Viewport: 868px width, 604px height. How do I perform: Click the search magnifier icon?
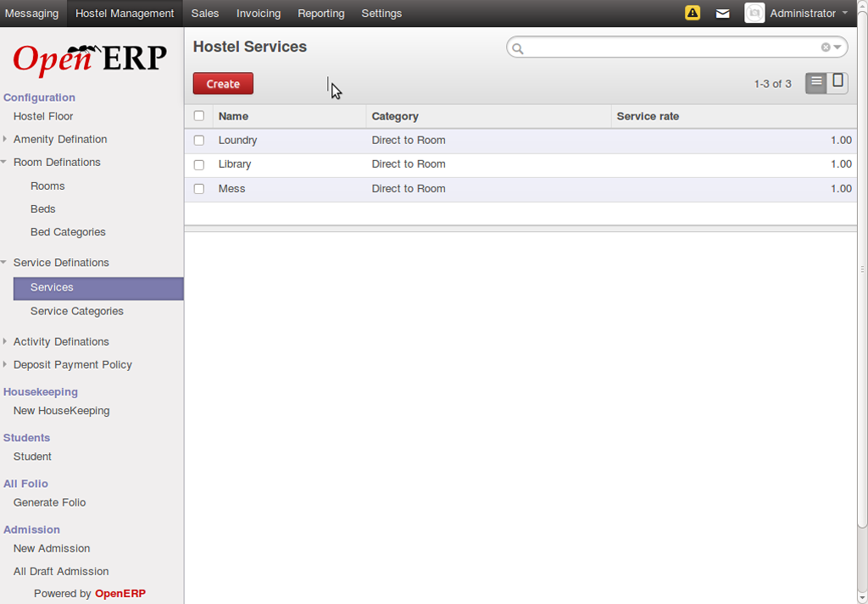518,48
